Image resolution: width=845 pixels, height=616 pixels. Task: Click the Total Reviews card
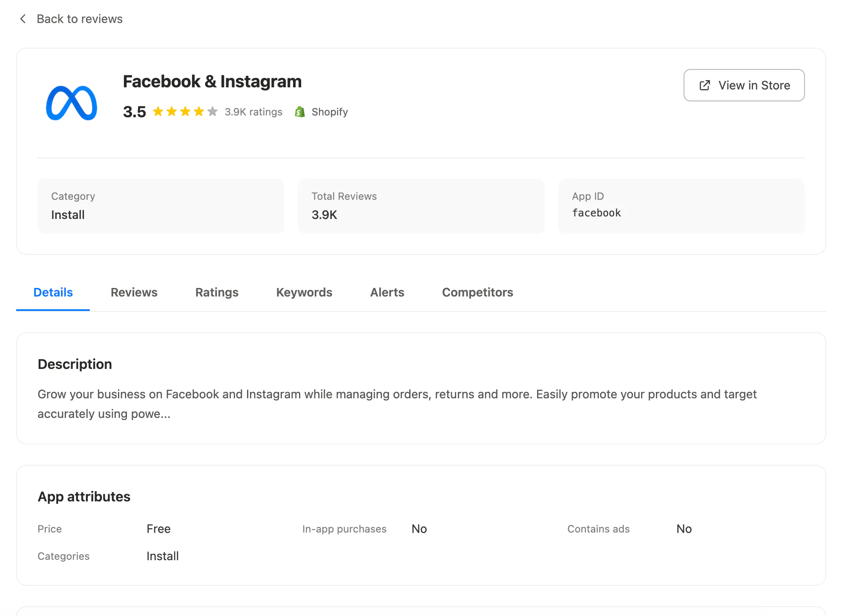421,206
